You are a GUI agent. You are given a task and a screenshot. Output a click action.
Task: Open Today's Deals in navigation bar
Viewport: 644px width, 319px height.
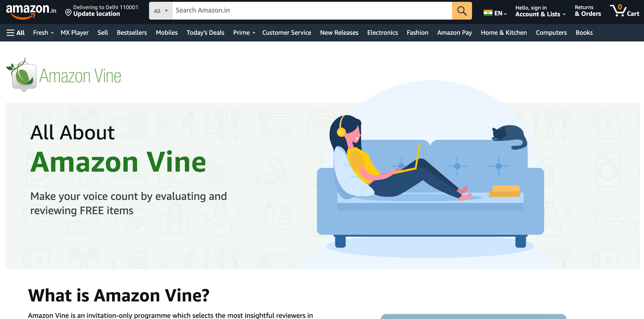(205, 33)
